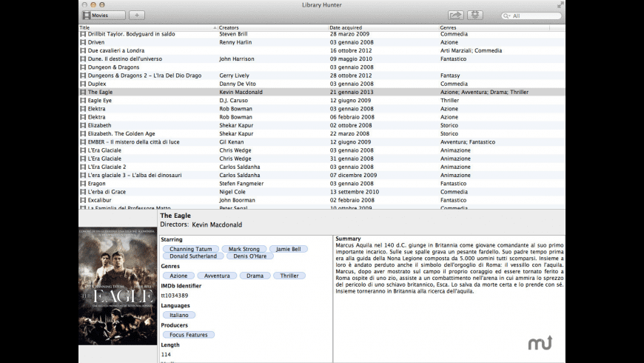This screenshot has width=644, height=363.
Task: Click the Thriller genre tag
Action: [289, 276]
